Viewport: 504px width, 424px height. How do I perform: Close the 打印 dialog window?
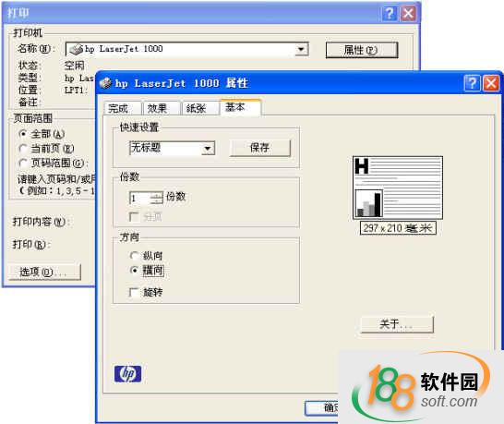pos(408,14)
